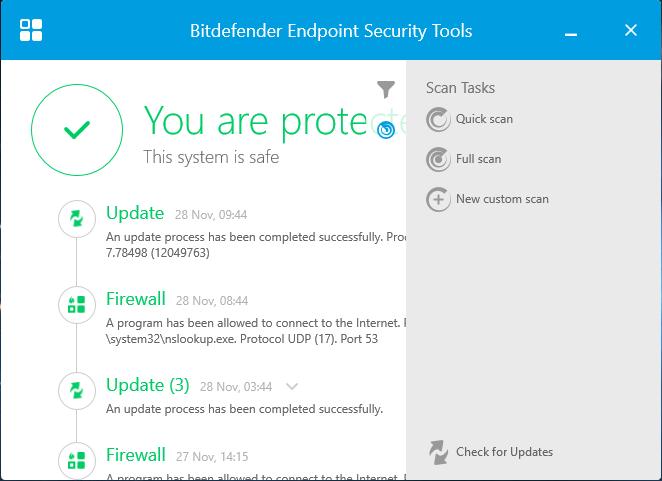Viewport: 662px width, 481px height.
Task: Start a Full scan
Action: tap(478, 159)
